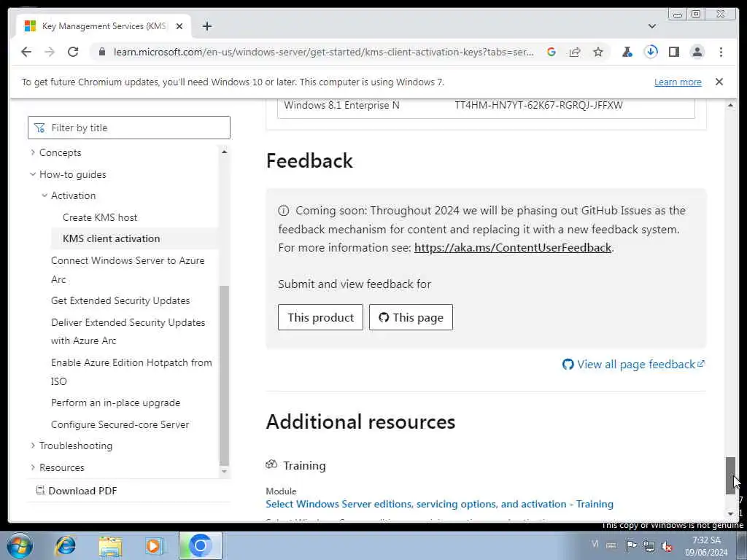Open Chrome three-dot menu
Image resolution: width=747 pixels, height=560 pixels.
pos(721,52)
